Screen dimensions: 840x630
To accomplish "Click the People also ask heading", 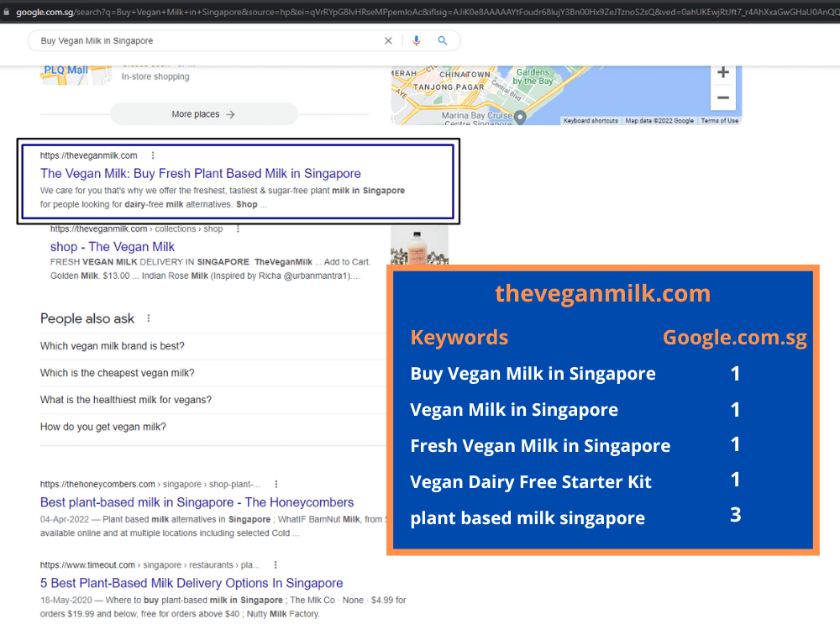I will (87, 318).
